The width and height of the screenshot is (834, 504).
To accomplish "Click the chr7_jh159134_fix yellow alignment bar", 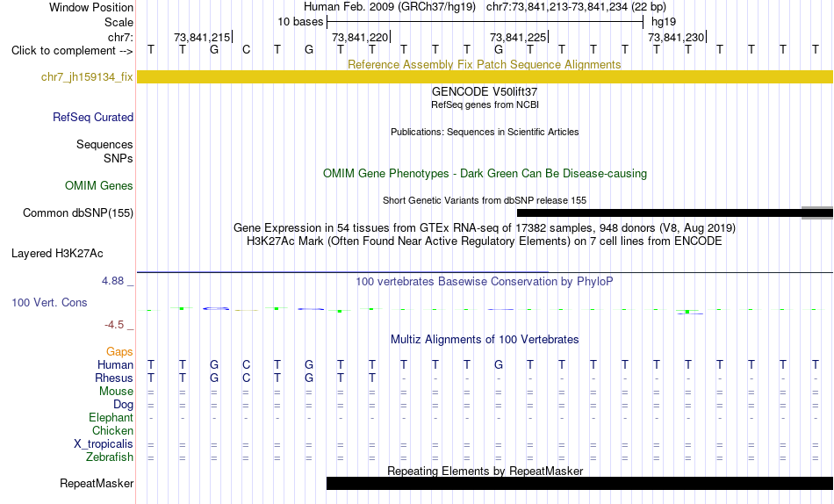I will (x=485, y=76).
